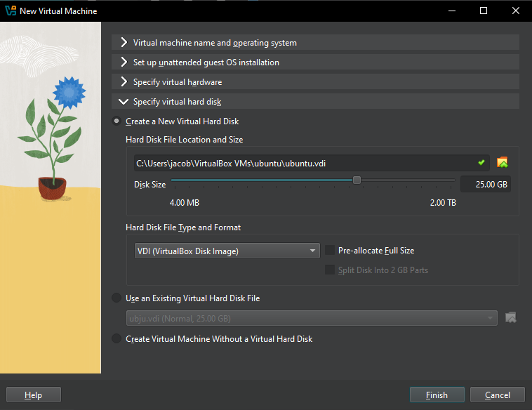Open the VDI disk image format dropdown
Image resolution: width=532 pixels, height=410 pixels.
(x=227, y=251)
